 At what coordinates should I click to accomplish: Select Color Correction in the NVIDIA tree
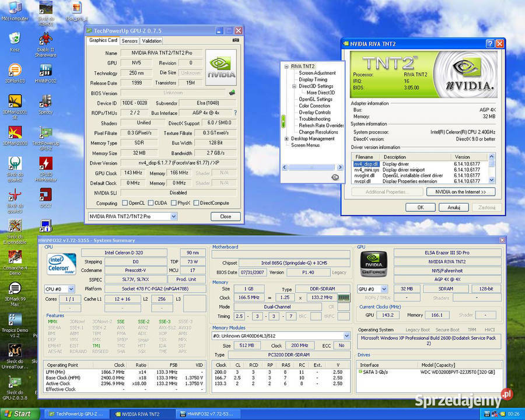[314, 106]
